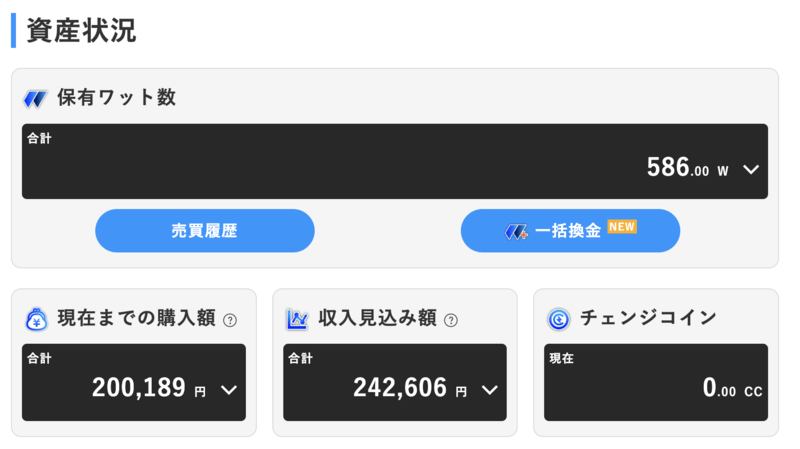The image size is (800, 449).
Task: Click the NEW badge on 一括換金
Action: click(622, 227)
